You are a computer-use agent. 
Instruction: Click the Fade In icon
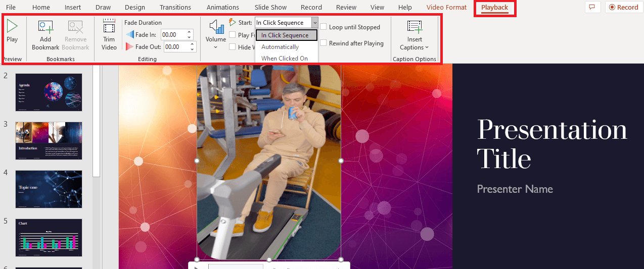(130, 35)
